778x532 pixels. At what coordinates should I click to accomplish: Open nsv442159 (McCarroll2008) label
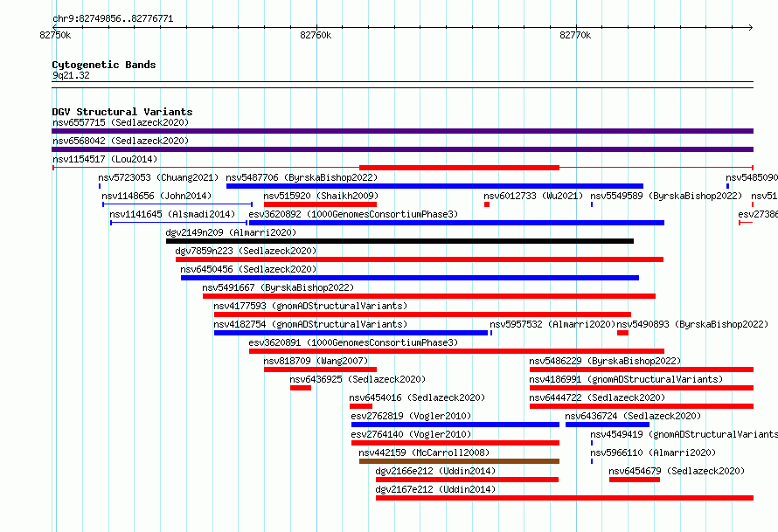click(424, 453)
